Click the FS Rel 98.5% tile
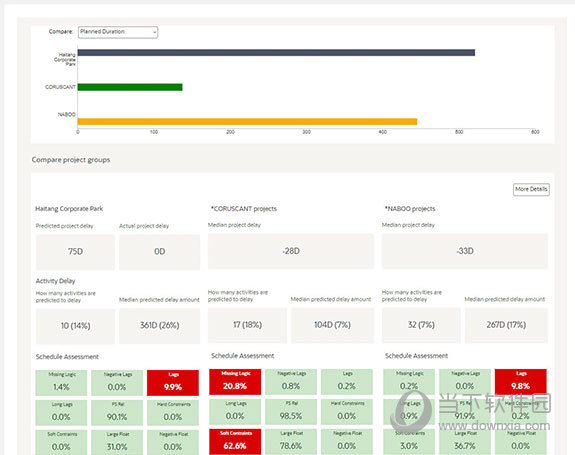The height and width of the screenshot is (455, 575). (291, 412)
